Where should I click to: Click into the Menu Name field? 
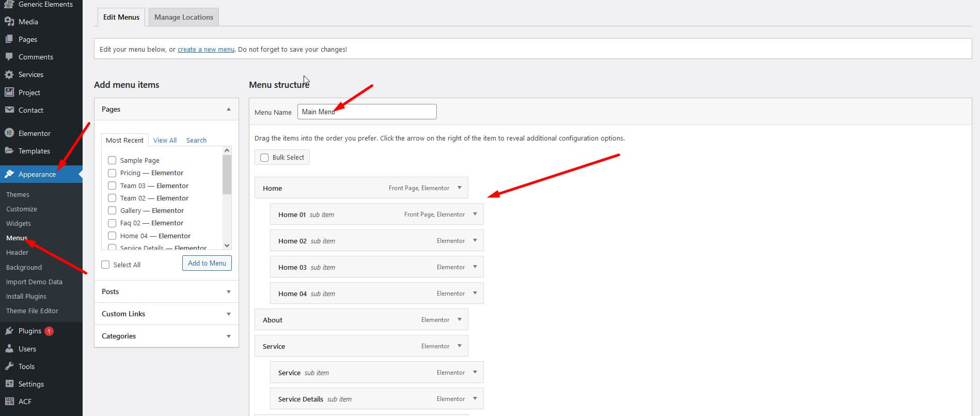coord(367,112)
